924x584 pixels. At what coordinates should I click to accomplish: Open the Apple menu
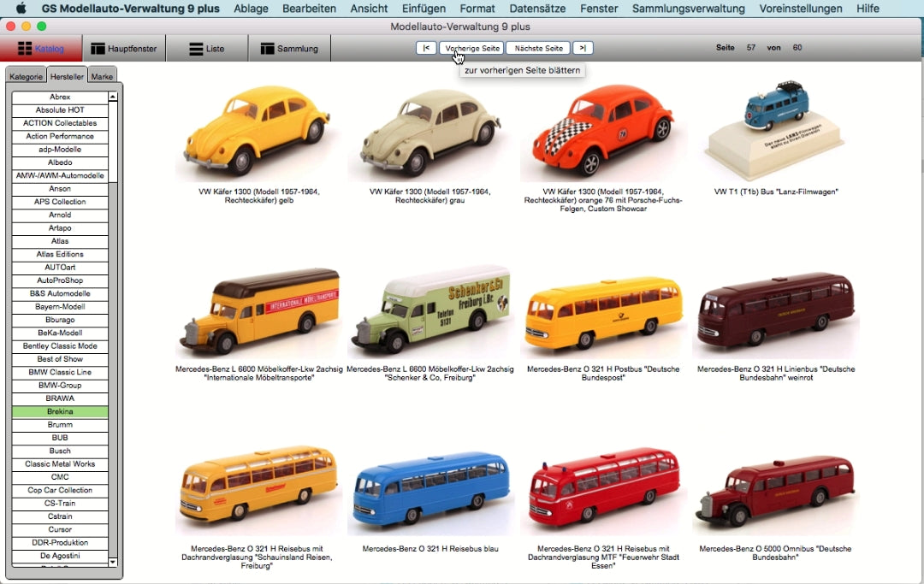tap(21, 9)
